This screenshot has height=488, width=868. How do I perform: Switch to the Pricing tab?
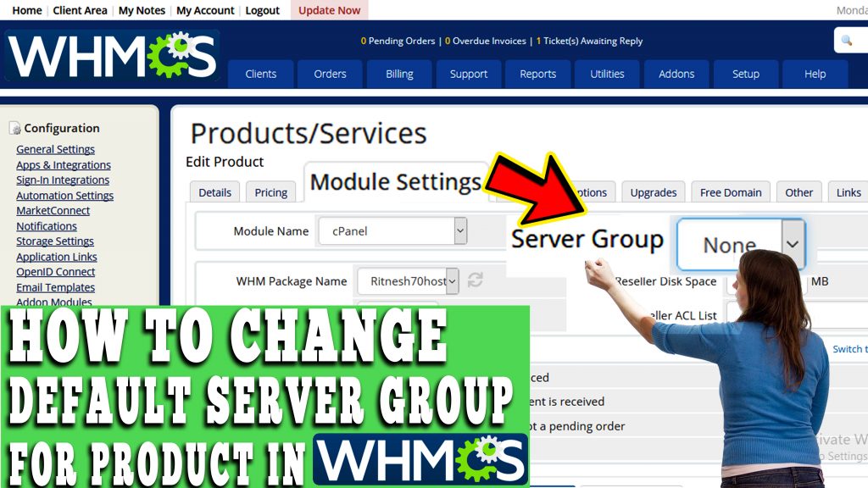pyautogui.click(x=270, y=192)
